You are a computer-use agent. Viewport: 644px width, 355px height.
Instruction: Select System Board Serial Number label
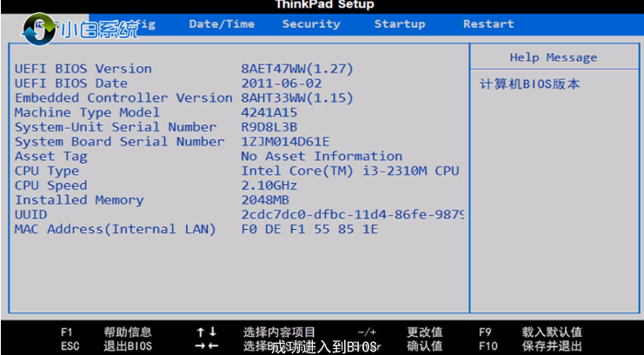(120, 142)
